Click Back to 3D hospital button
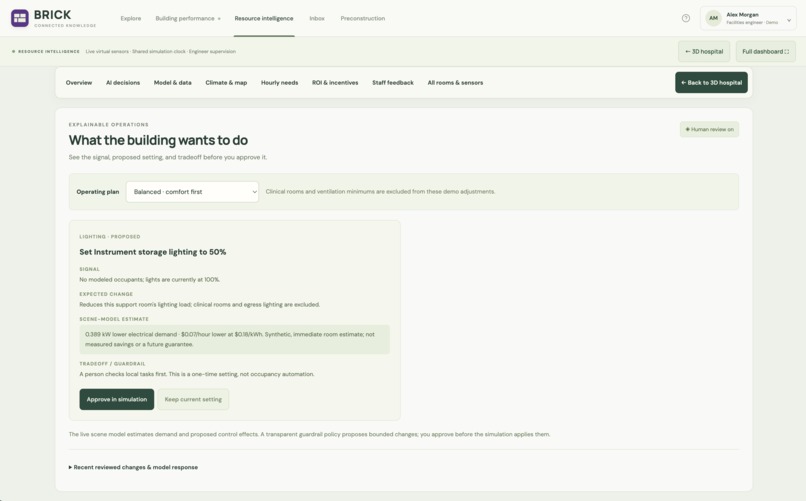 [711, 83]
